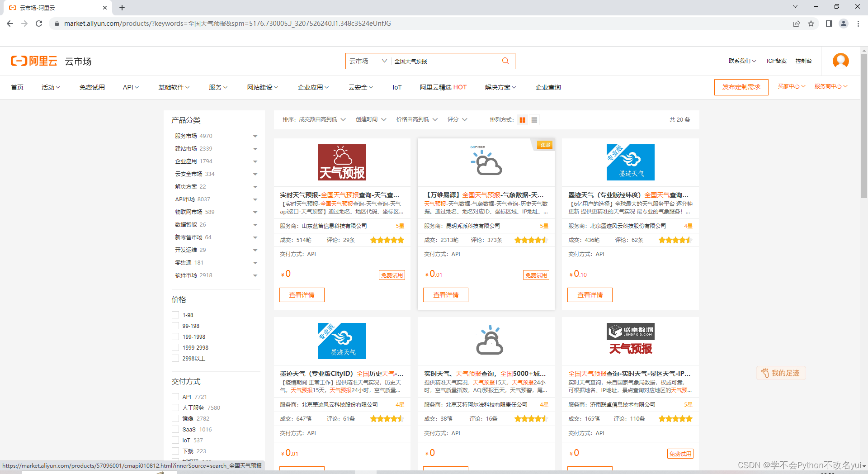Open 控制台 link
Image resolution: width=868 pixels, height=474 pixels.
[803, 61]
